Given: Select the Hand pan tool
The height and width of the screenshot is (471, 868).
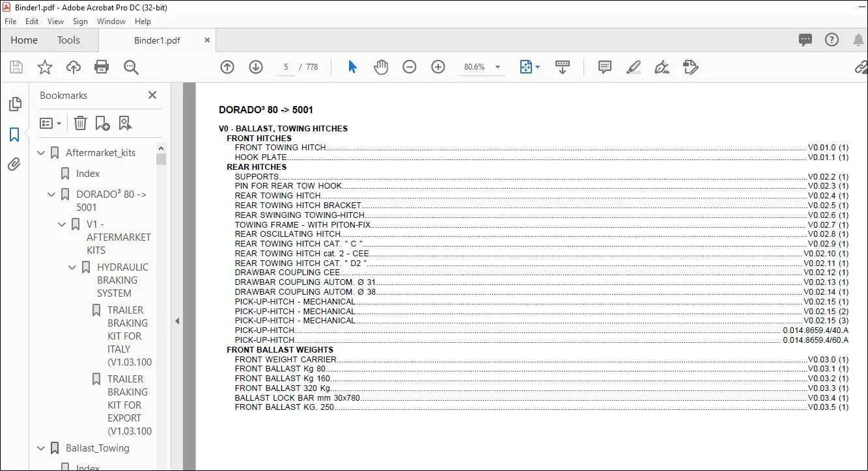Looking at the screenshot, I should (x=381, y=67).
